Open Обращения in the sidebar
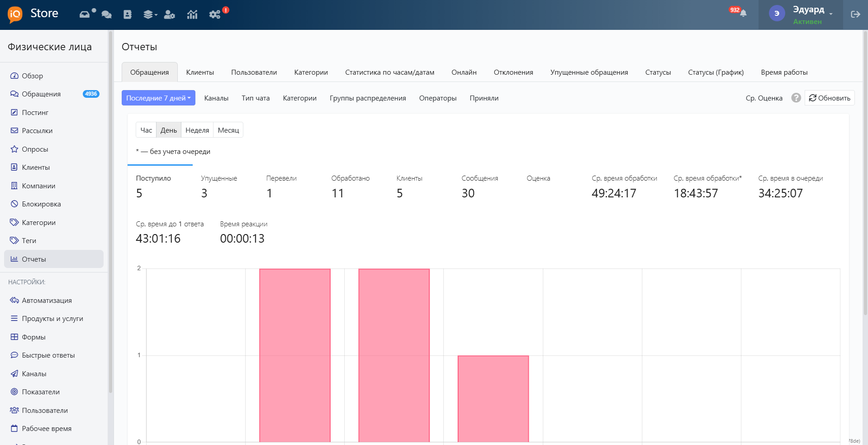 [x=54, y=94]
